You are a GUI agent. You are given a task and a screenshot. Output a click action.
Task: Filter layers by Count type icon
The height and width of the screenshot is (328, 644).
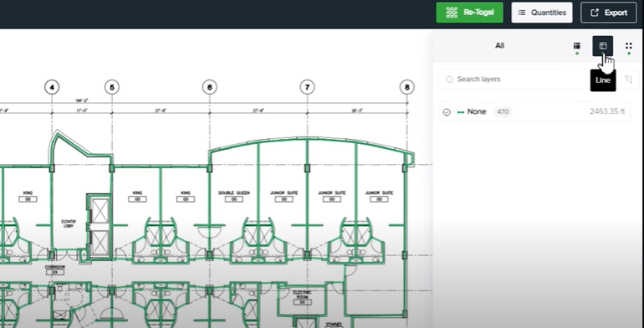tap(629, 46)
